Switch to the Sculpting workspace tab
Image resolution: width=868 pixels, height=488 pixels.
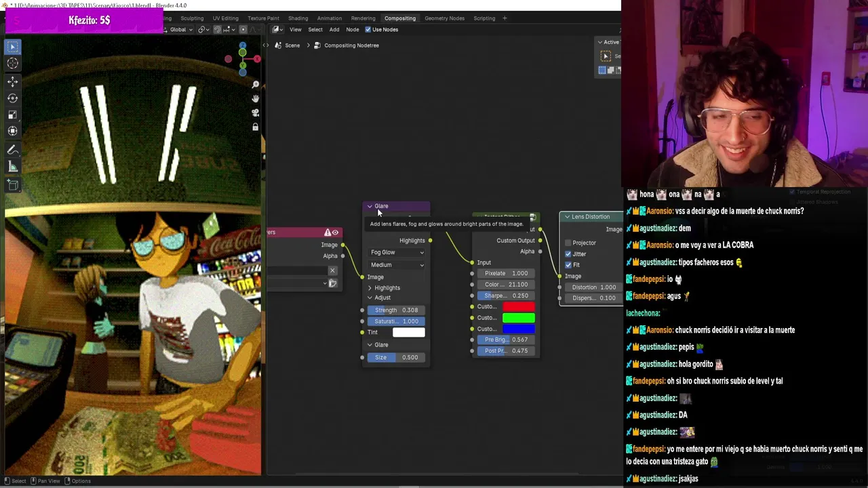pos(192,18)
